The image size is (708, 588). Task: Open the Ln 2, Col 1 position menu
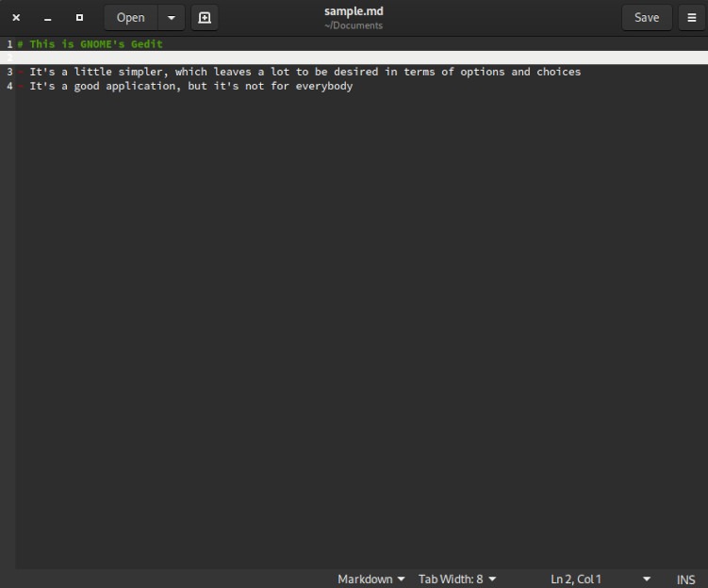(601, 579)
